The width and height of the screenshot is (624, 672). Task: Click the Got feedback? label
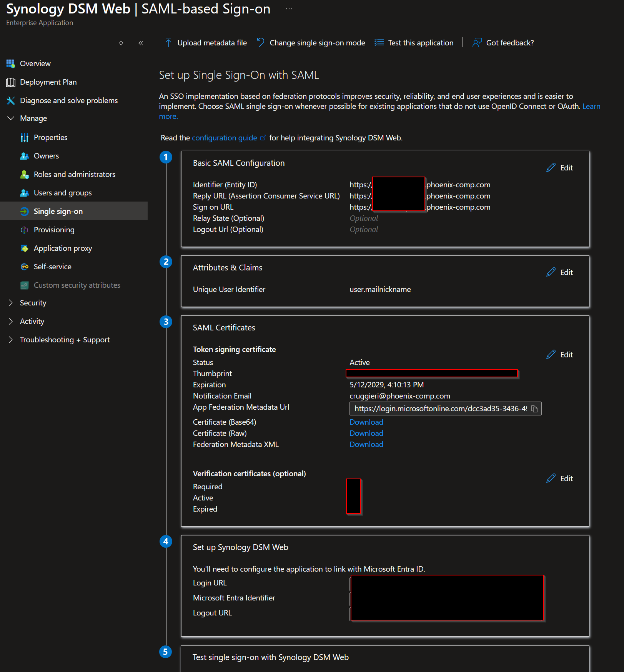point(510,43)
